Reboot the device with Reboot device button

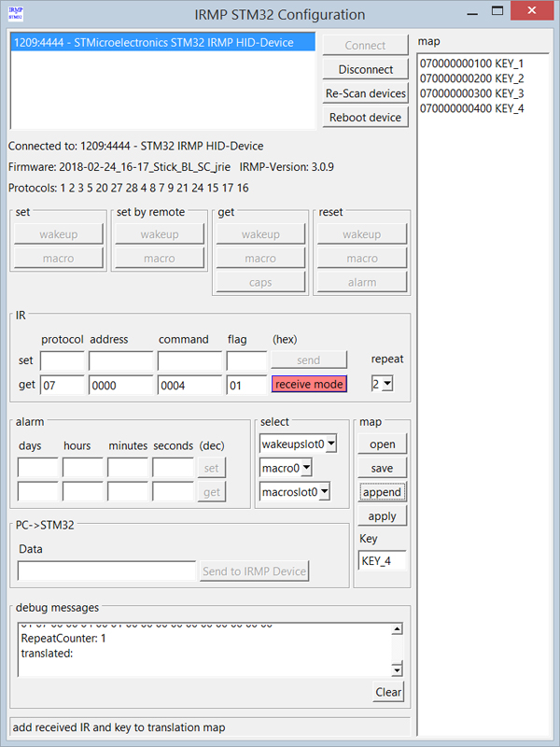click(365, 118)
